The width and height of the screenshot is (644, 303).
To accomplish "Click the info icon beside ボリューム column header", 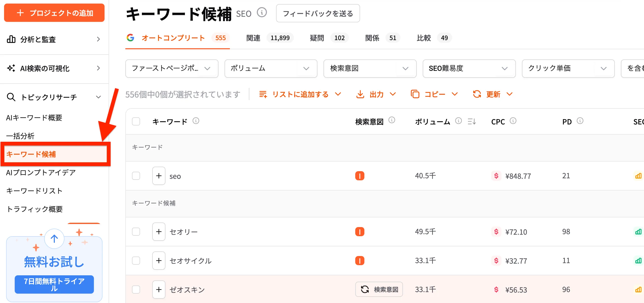I will tap(459, 121).
